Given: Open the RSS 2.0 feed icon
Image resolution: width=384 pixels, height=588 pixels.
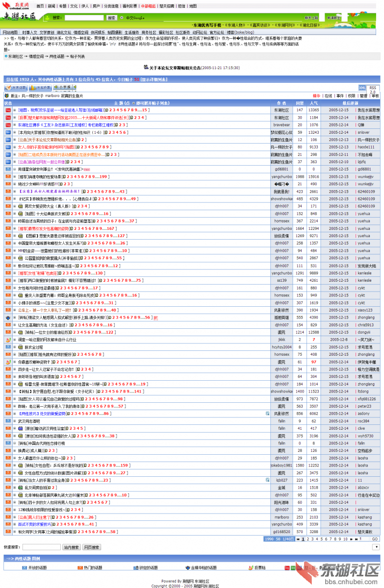Looking at the screenshot, I should [373, 90].
